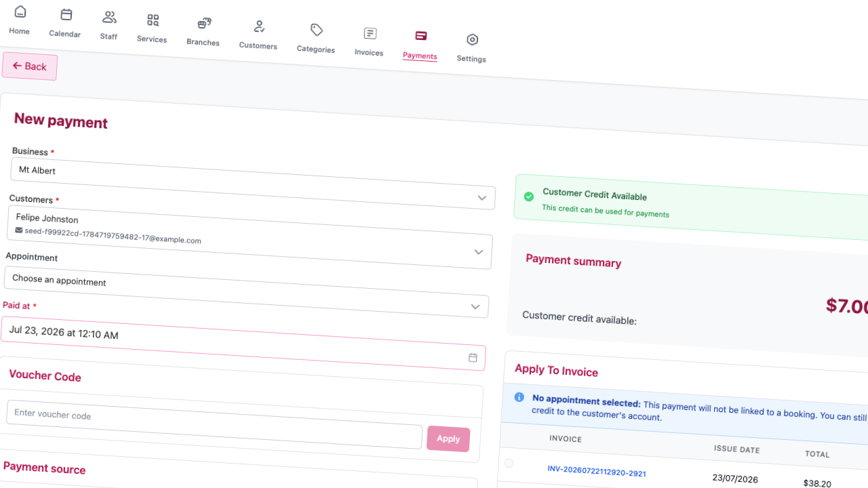Screen dimensions: 868x488
Task: Go to the Calendar menu label
Action: [64, 34]
